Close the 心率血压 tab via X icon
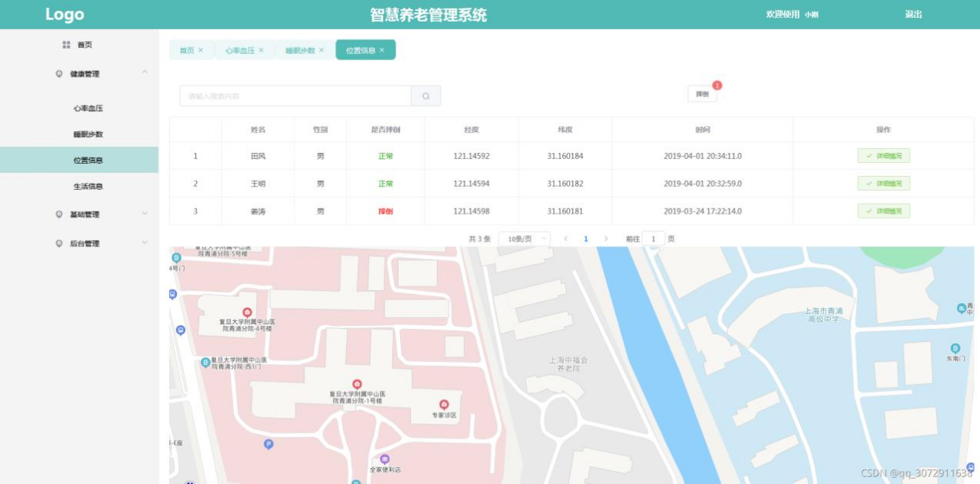980x484 pixels. click(261, 50)
